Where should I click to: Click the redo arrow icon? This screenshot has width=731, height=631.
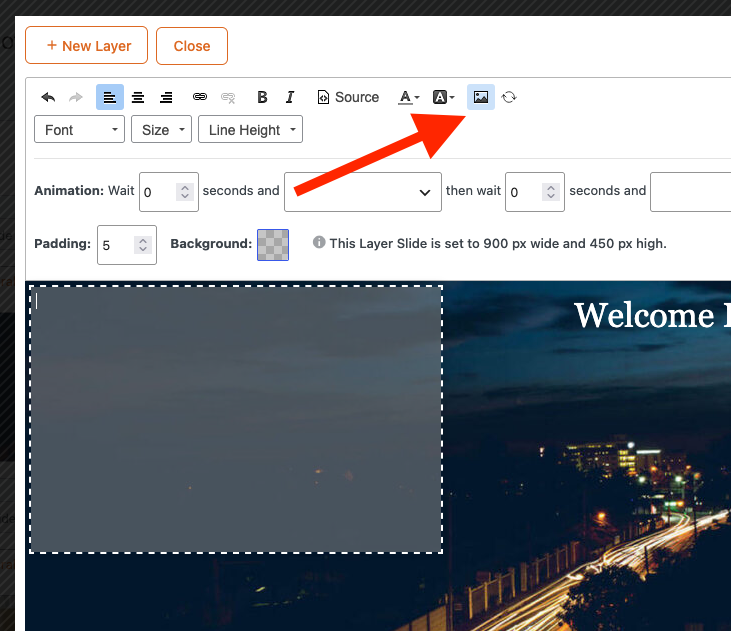pos(76,97)
